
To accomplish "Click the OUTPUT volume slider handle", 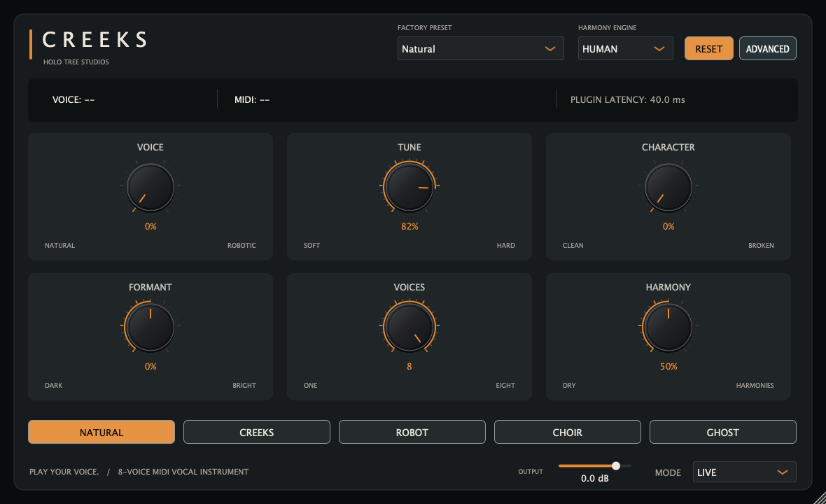I will [616, 465].
